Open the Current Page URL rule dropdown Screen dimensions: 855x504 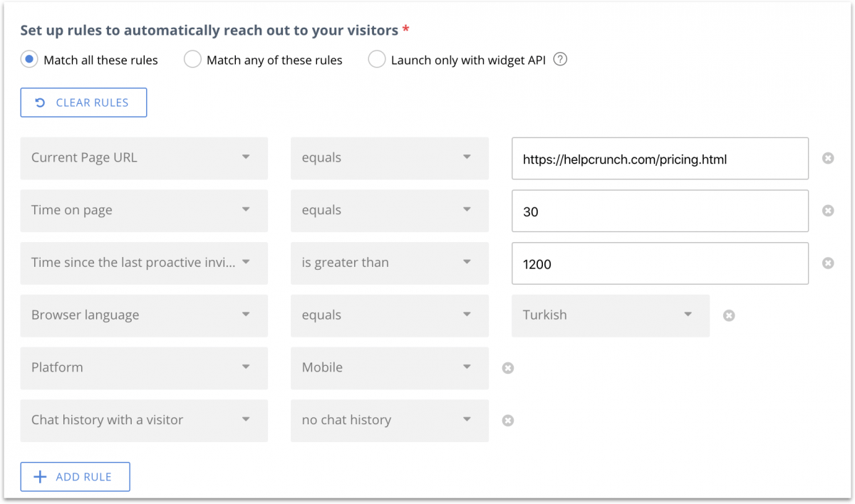[245, 158]
